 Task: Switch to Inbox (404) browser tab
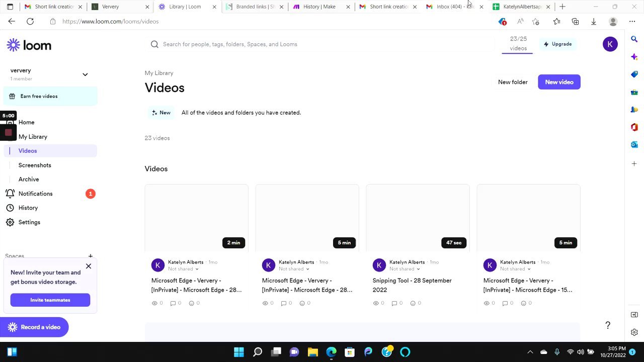click(454, 7)
